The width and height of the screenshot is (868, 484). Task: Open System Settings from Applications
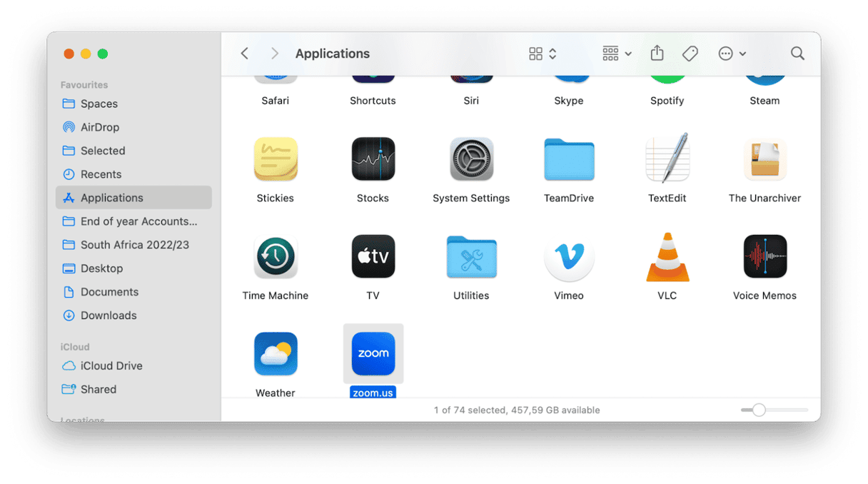click(x=471, y=159)
